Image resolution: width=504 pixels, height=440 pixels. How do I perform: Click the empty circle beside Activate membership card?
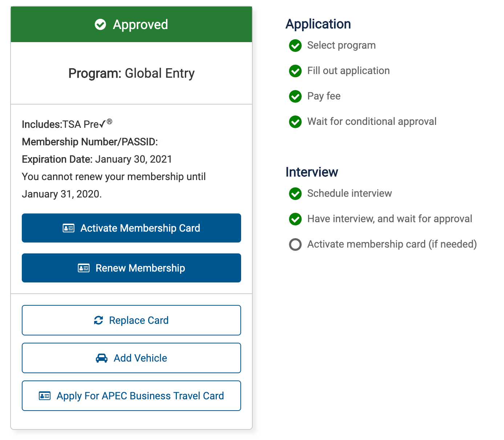(295, 244)
